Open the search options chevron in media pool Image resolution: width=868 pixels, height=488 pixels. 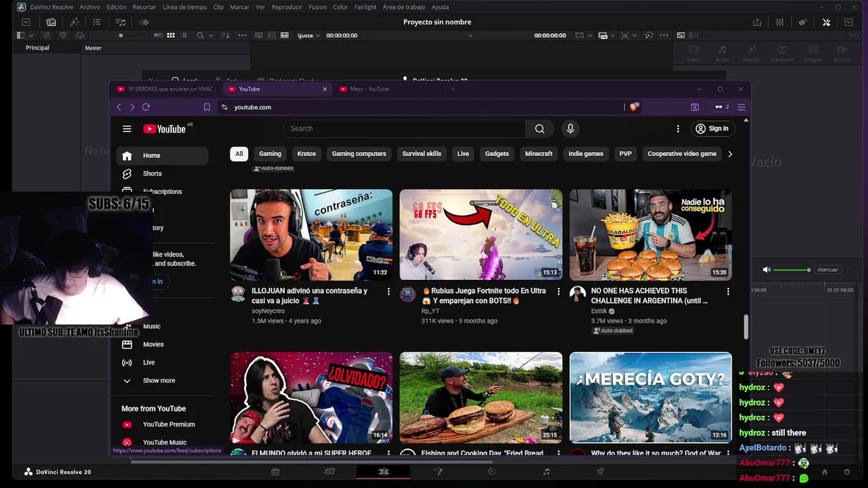pos(211,35)
